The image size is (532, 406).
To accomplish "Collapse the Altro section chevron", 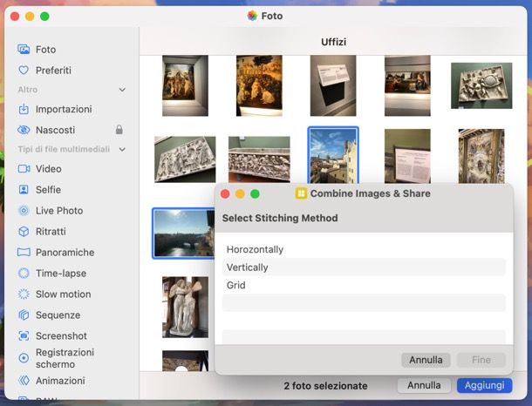I will coord(122,90).
